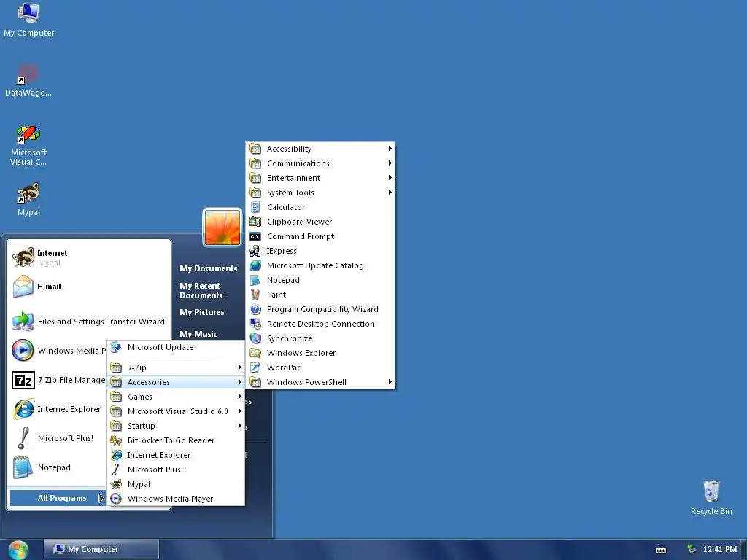Screen dimensions: 747x560
Task: Expand the Communications submenu
Action: pos(320,163)
